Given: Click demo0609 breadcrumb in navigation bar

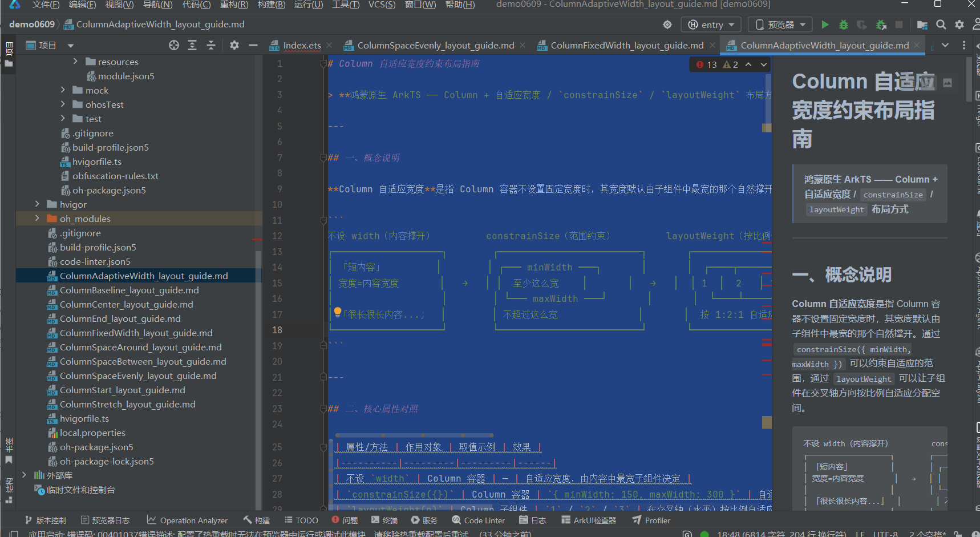Looking at the screenshot, I should (x=32, y=25).
